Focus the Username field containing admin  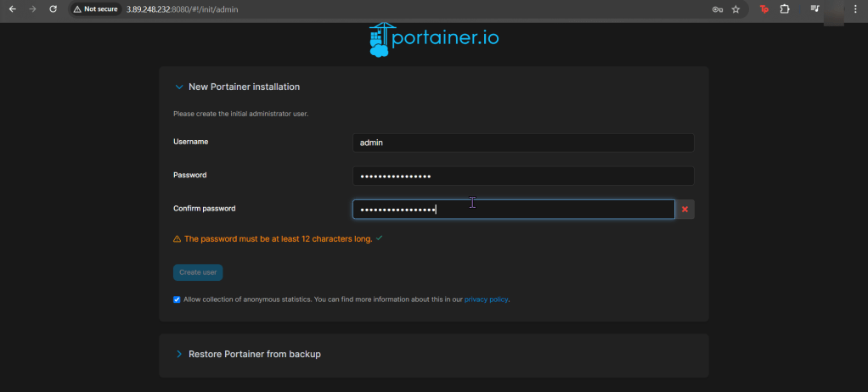pos(522,143)
